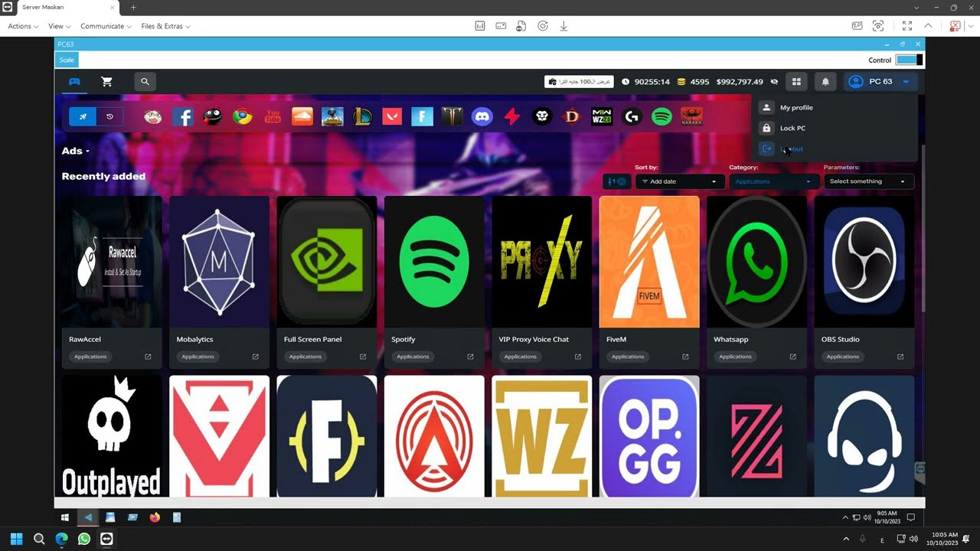Launch Facebook from the quick launch bar
The width and height of the screenshot is (980, 551).
pyautogui.click(x=182, y=117)
